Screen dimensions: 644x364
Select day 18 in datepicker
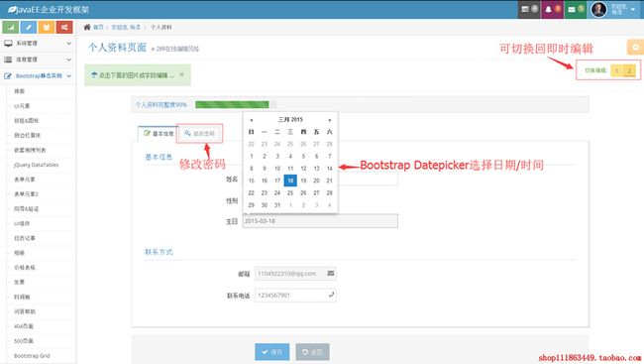tap(290, 181)
